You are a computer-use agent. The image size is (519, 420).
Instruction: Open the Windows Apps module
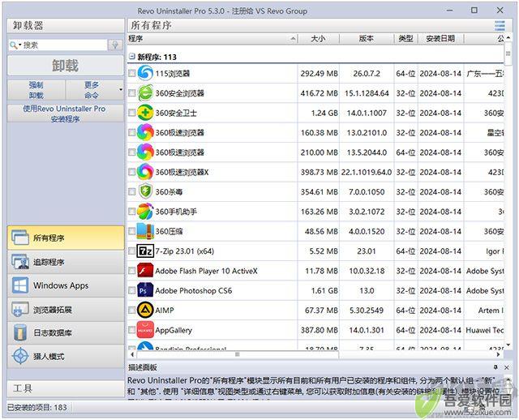pyautogui.click(x=66, y=285)
